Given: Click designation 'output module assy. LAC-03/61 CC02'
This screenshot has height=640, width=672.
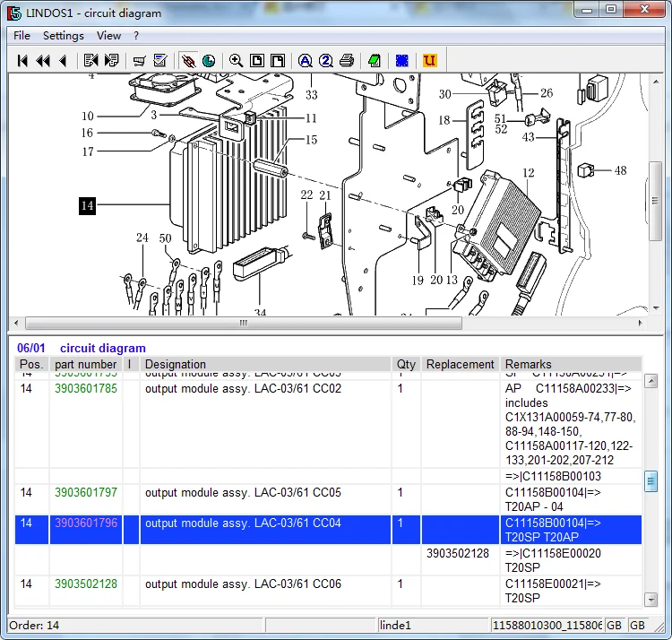Looking at the screenshot, I should pyautogui.click(x=243, y=389).
